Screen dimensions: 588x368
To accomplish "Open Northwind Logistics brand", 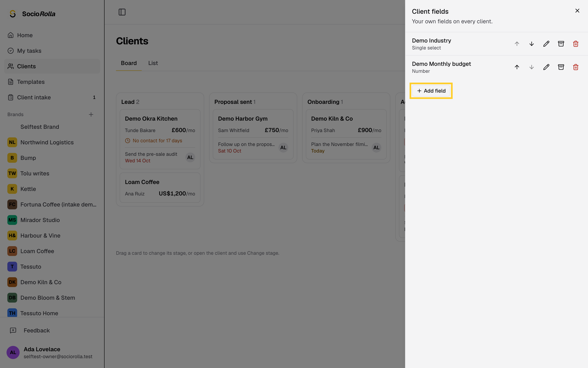I will coord(52,142).
